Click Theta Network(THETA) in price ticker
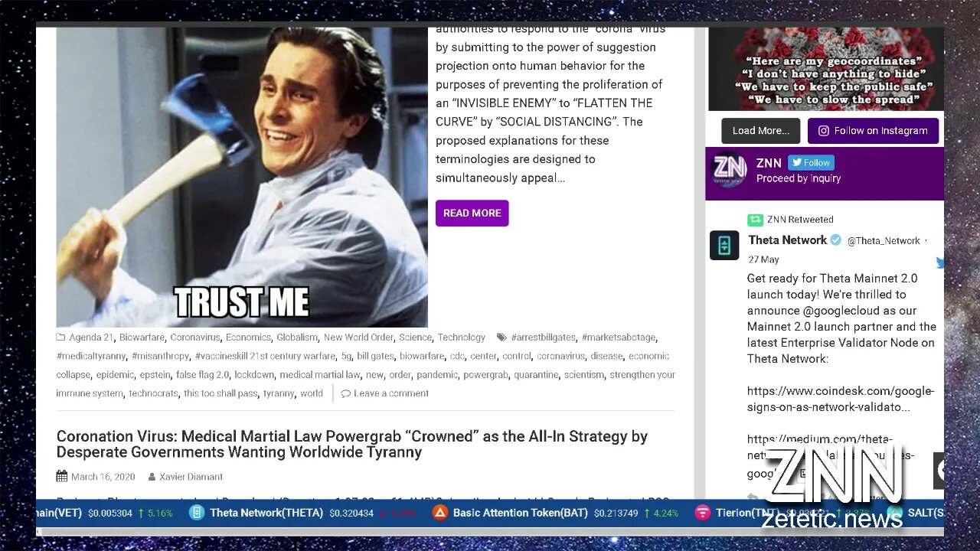Viewport: 980px width, 551px height. (266, 513)
